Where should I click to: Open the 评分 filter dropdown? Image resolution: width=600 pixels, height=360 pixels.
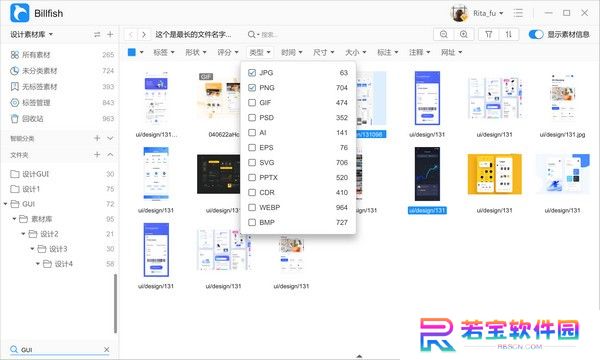click(x=228, y=52)
